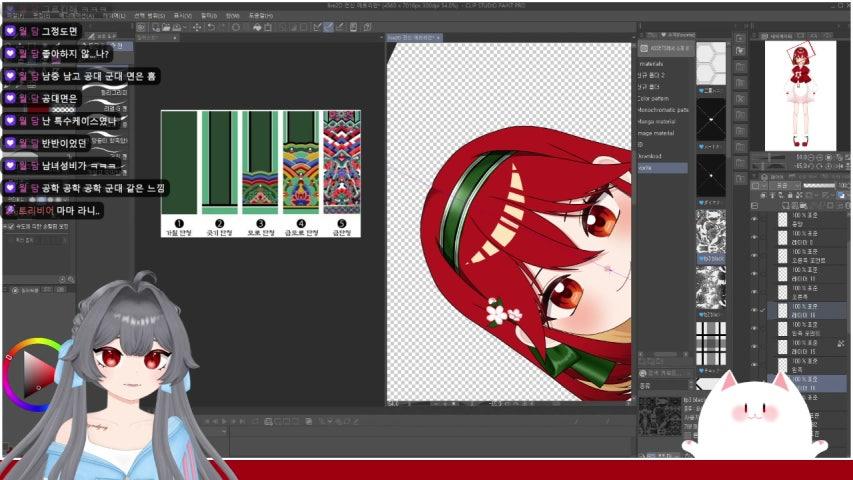Click the highlighted snap icon in the command bar

[x=328, y=27]
